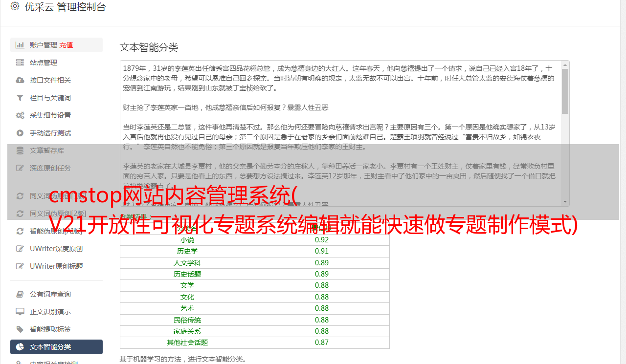Click the 历史话题 category cell
626x364 pixels.
click(x=187, y=274)
